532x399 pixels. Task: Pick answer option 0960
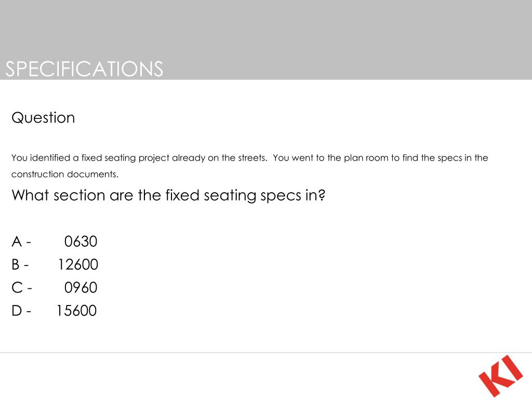(81, 288)
